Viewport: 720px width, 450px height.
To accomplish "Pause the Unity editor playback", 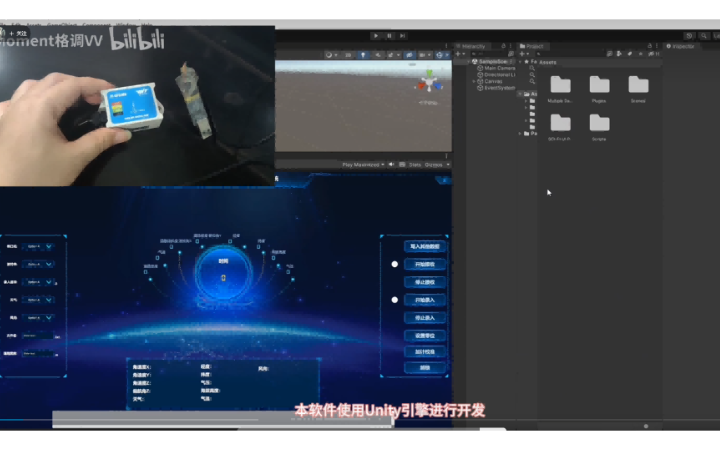I will click(389, 36).
